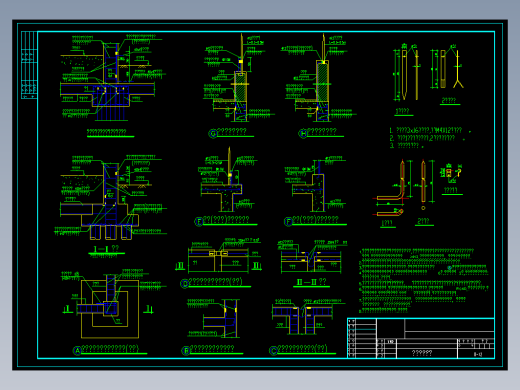Select section cut mark I right of detail A
Image resolution: width=520 pixels, height=390 pixels.
point(148,309)
